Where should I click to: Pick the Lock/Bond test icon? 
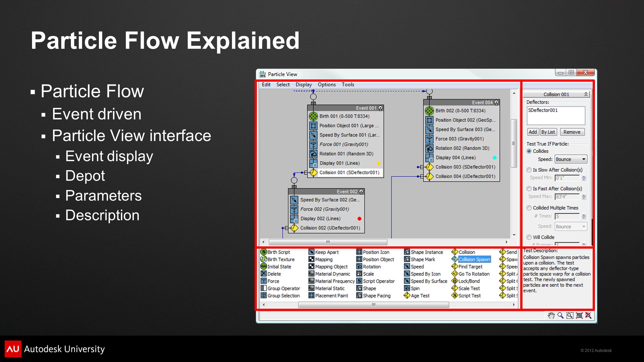click(x=455, y=281)
